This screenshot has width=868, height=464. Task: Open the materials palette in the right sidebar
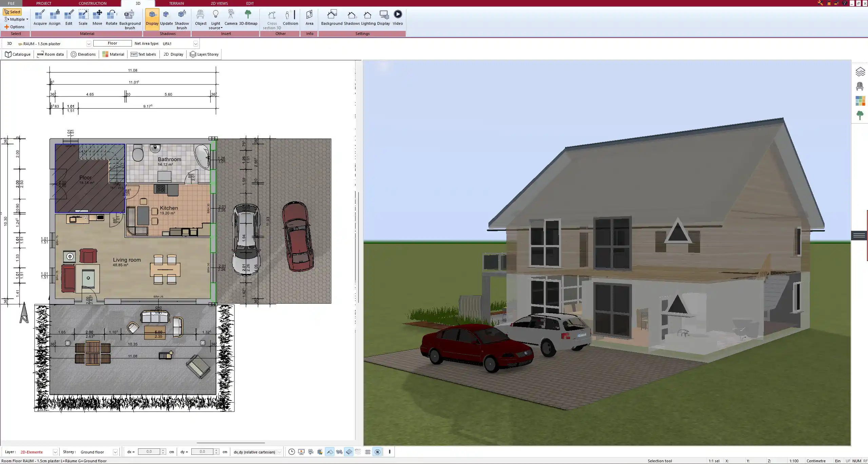point(861,101)
